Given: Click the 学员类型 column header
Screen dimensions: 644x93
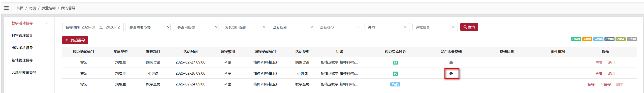Looking at the screenshot, I should (120, 52).
